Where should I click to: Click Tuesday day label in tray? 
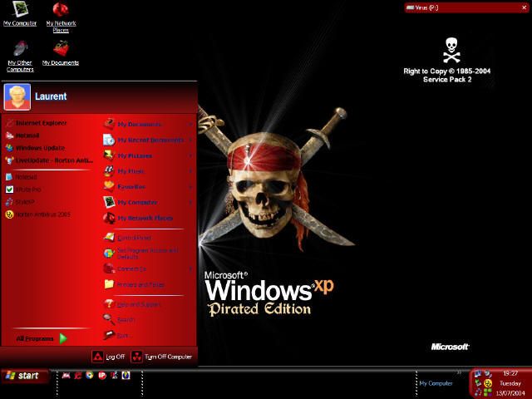click(x=510, y=383)
